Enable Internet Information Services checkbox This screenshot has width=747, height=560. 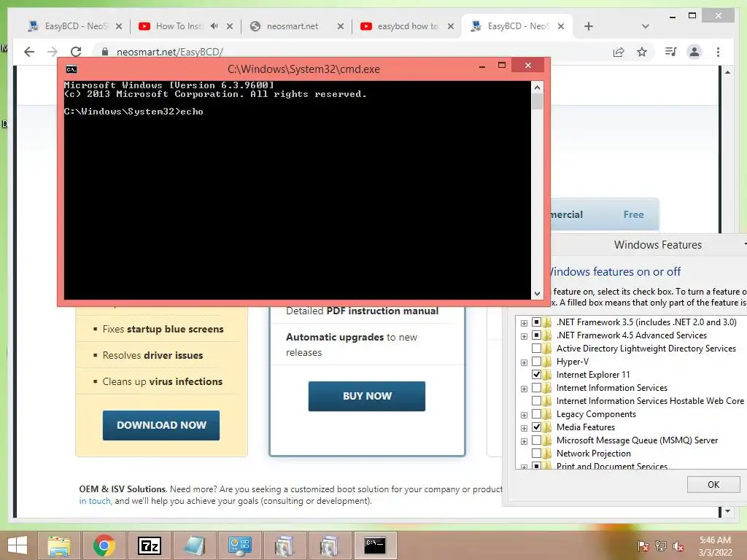click(x=536, y=388)
